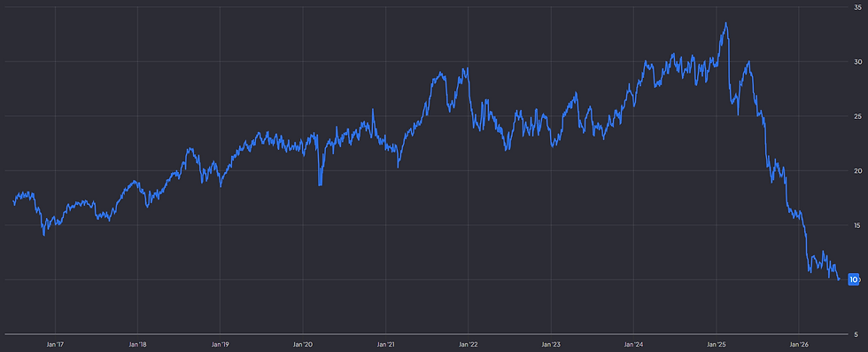Click the 5 value on price axis
The height and width of the screenshot is (352, 868).
pyautogui.click(x=857, y=334)
